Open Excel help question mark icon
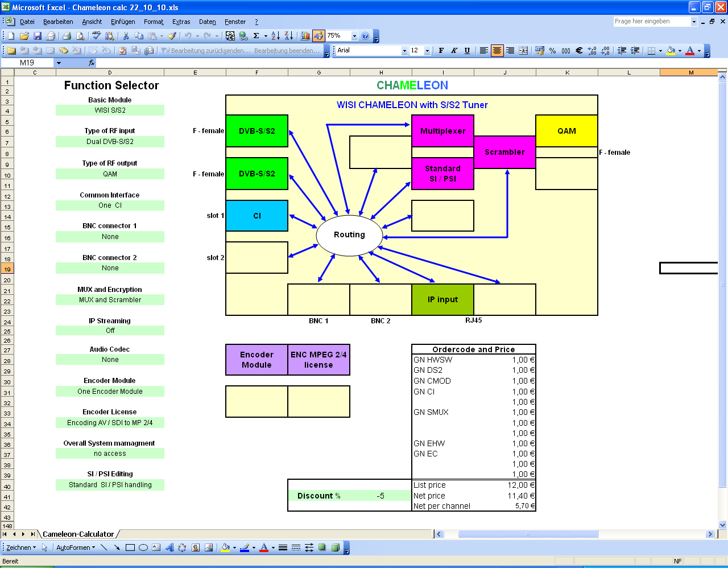This screenshot has width=728, height=568. (365, 36)
